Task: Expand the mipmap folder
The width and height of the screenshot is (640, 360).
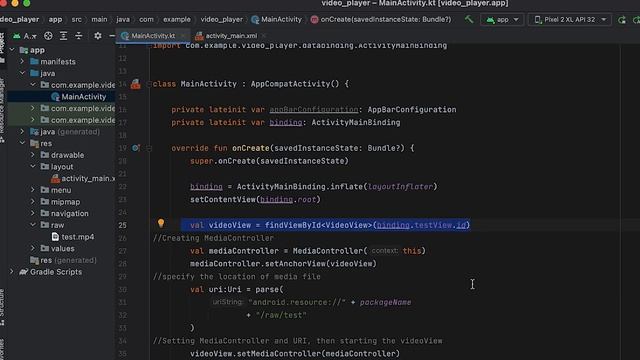Action: coord(33,202)
